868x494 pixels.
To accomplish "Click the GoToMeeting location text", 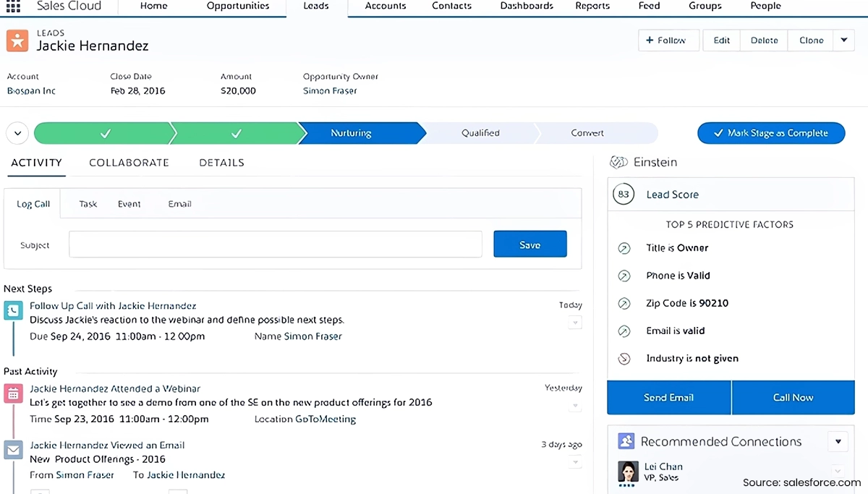I will [325, 420].
